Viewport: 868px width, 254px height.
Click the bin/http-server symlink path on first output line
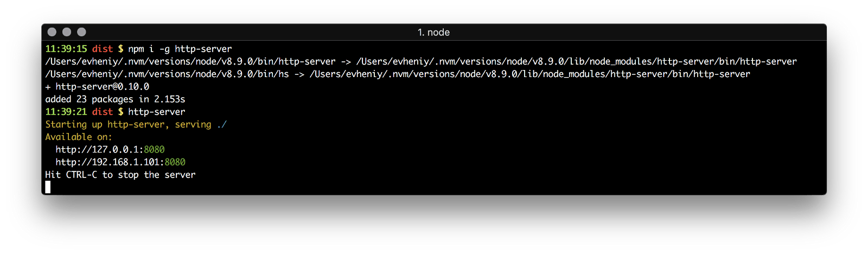click(190, 62)
